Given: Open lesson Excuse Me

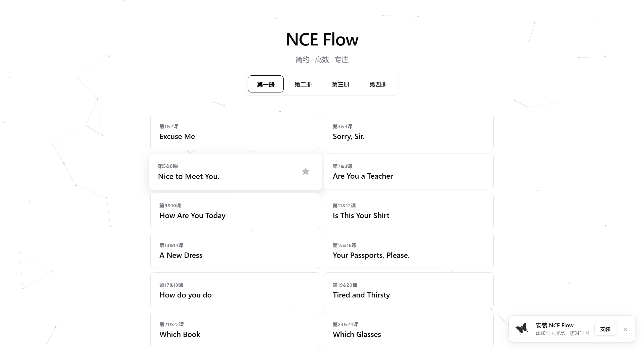Looking at the screenshot, I should [235, 132].
